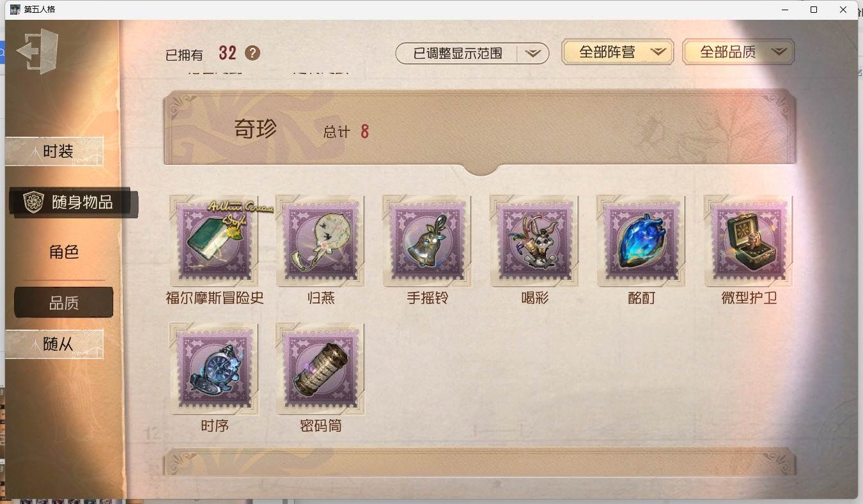Collapse the 奇珍 section header
This screenshot has height=504, width=863.
[x=479, y=131]
